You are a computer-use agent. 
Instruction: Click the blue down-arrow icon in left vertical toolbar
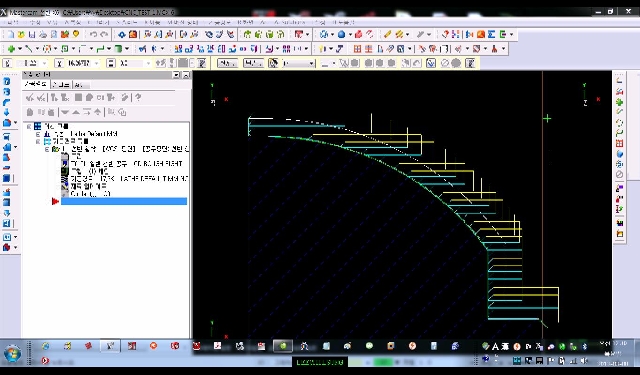coord(7,113)
